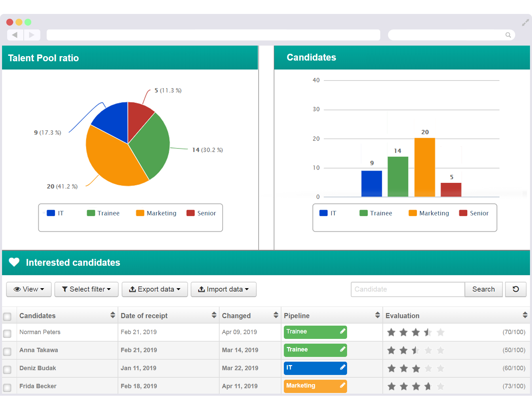Expand the Import data dropdown

[x=223, y=289]
